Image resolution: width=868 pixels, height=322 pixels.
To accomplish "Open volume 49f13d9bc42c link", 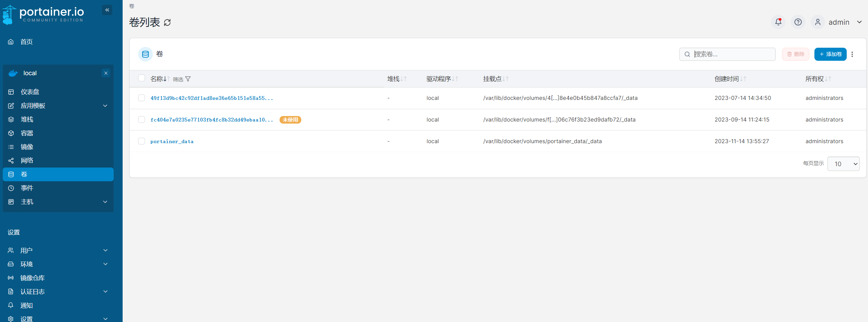I will click(x=212, y=98).
